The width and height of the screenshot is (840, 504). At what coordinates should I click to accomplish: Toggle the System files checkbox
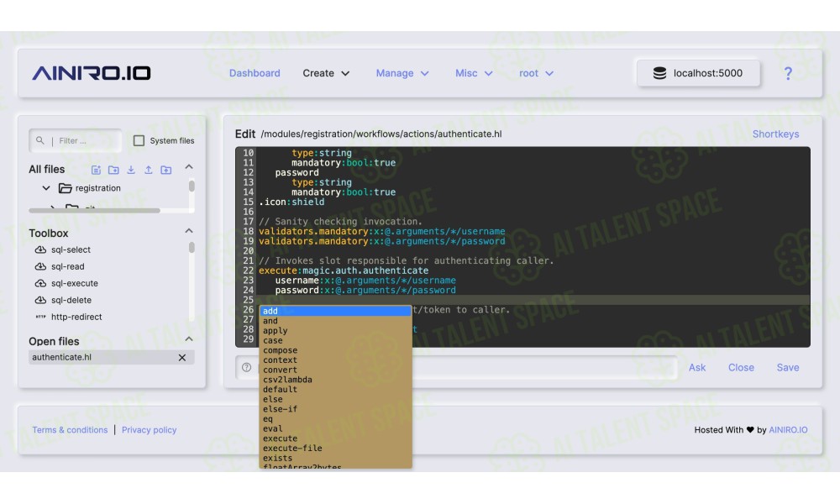tap(139, 140)
